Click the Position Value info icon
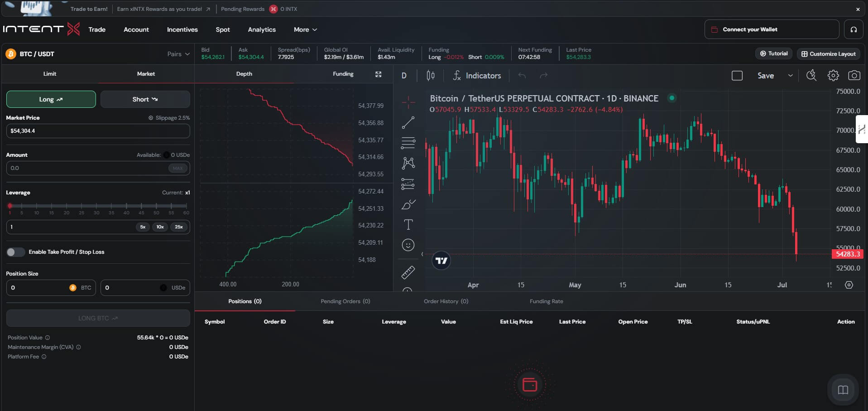Image resolution: width=868 pixels, height=411 pixels. [x=48, y=338]
